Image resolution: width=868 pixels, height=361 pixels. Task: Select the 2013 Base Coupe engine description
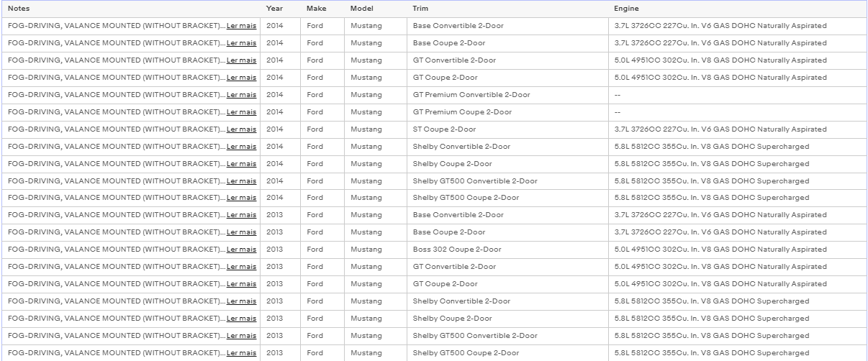(720, 232)
